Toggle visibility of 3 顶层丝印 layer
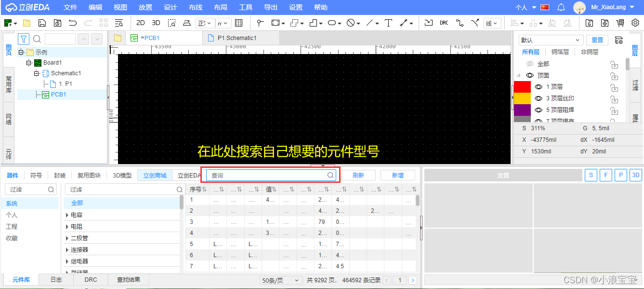This screenshot has width=644, height=289. [x=539, y=98]
